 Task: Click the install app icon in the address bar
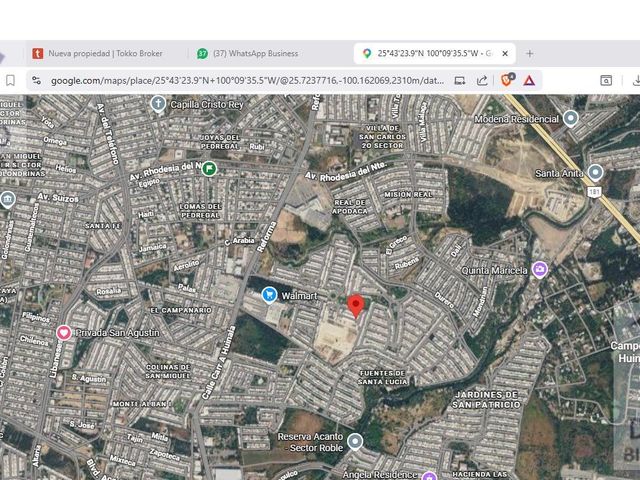tap(460, 80)
